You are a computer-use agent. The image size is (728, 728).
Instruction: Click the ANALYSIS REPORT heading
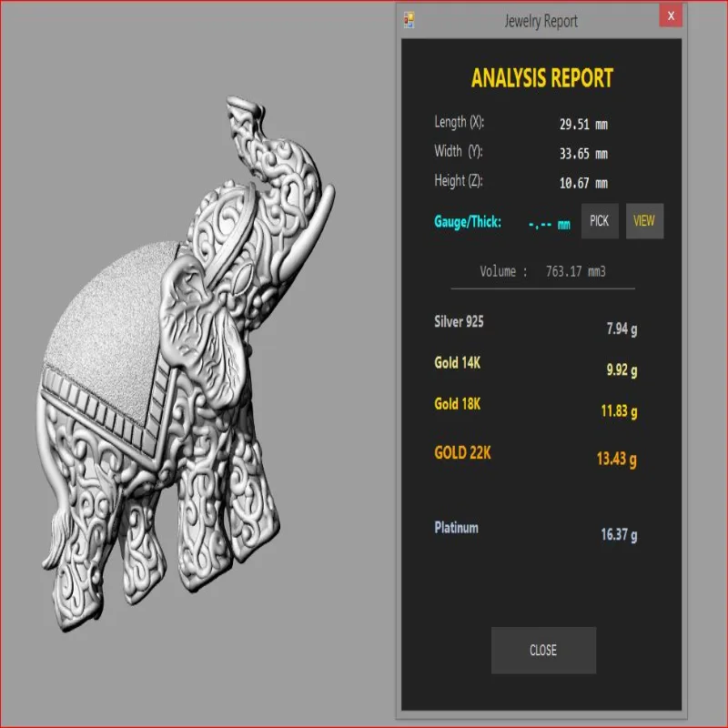click(x=542, y=78)
